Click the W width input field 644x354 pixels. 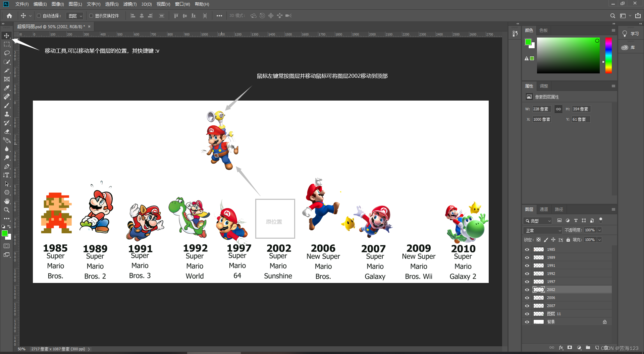pyautogui.click(x=541, y=109)
